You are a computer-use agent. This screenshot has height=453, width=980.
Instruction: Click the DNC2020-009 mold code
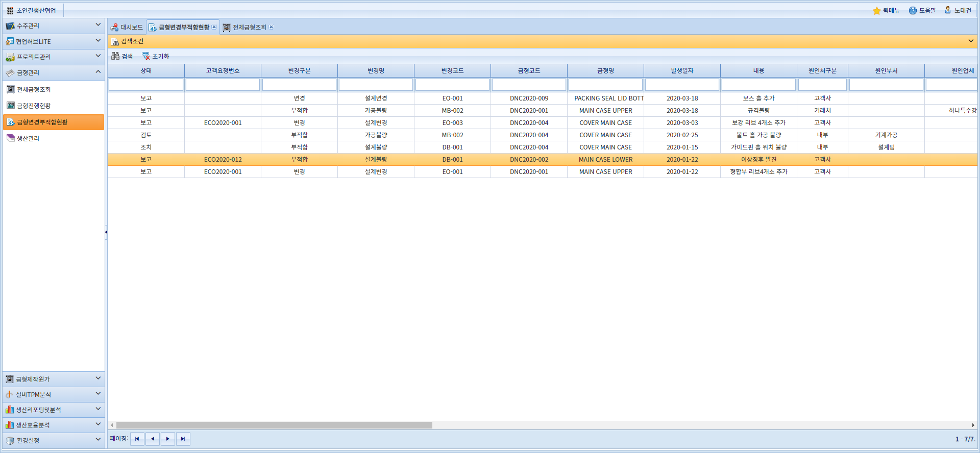point(529,98)
